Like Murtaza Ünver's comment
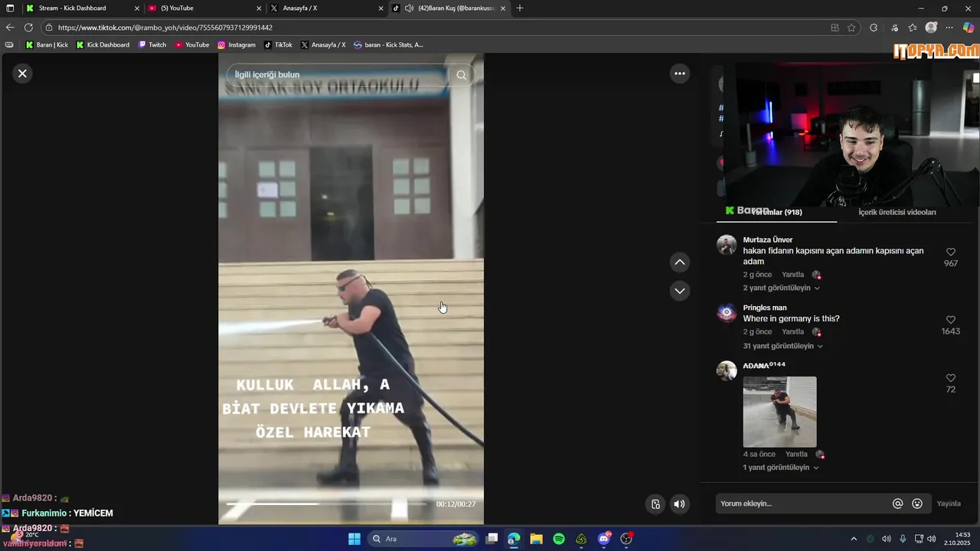The height and width of the screenshot is (551, 980). pyautogui.click(x=950, y=252)
